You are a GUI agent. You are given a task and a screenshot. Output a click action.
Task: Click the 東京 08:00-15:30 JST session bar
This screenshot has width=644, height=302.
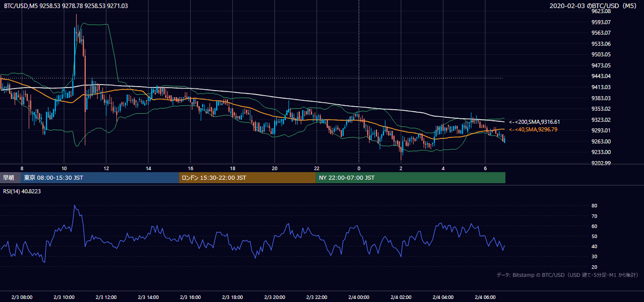100,178
